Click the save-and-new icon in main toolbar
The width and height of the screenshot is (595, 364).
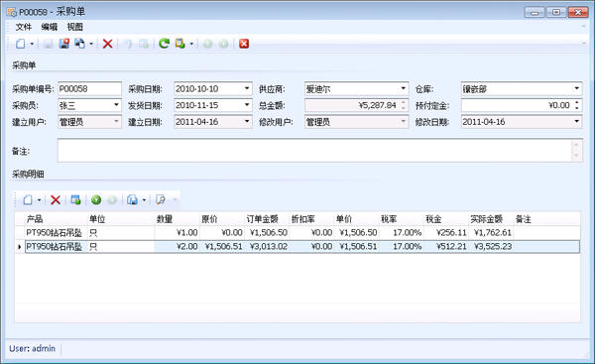(x=79, y=44)
